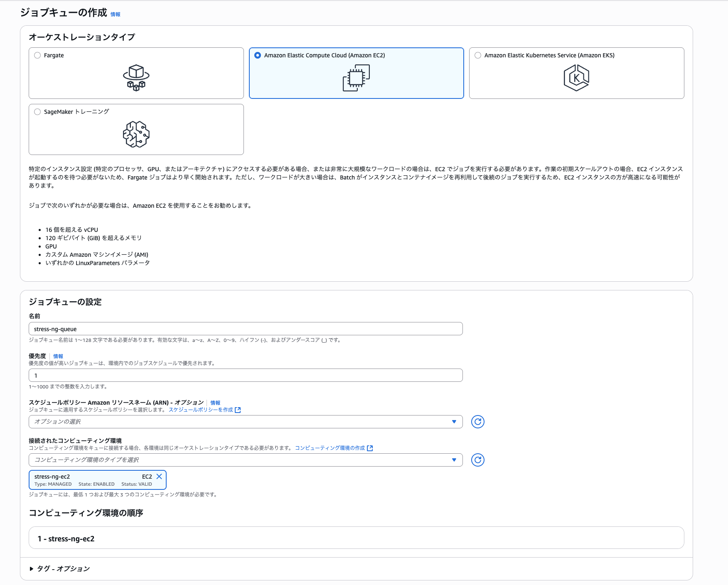Screen dimensions: 728x585
Task: Click external link icon after スケジュールポリシーを作成
Action: coord(238,410)
